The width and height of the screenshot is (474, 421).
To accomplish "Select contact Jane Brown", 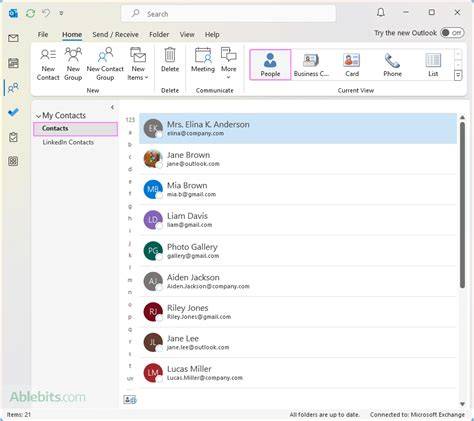I will pyautogui.click(x=298, y=159).
